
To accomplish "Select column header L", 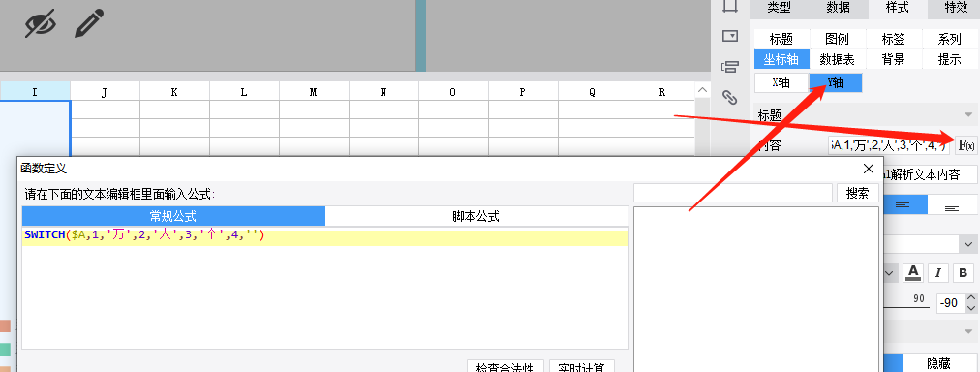I will (x=244, y=92).
